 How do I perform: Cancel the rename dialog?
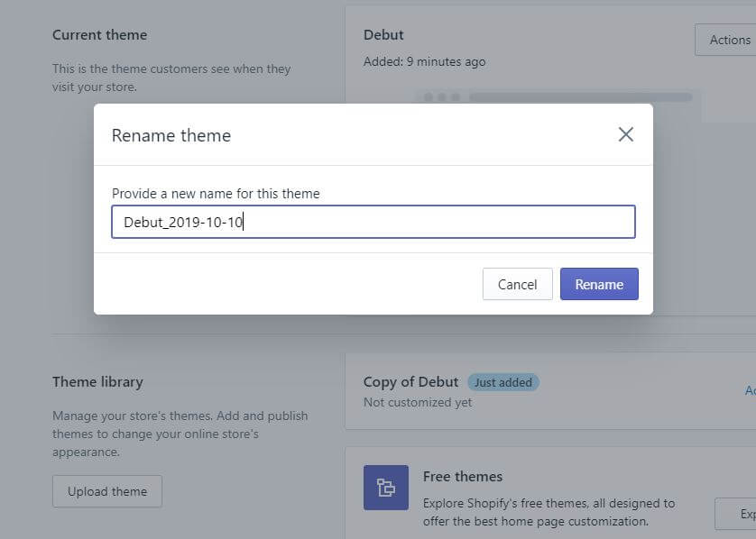click(x=517, y=284)
